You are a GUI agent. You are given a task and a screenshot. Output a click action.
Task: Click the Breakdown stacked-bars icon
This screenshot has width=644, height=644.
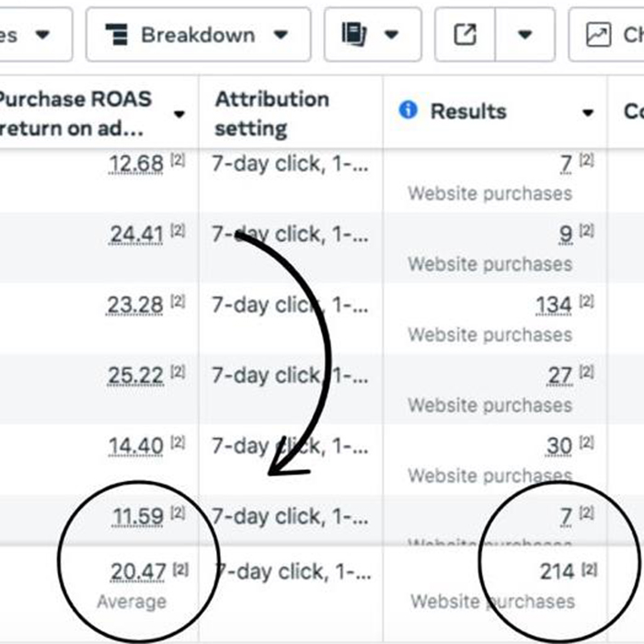point(117,35)
